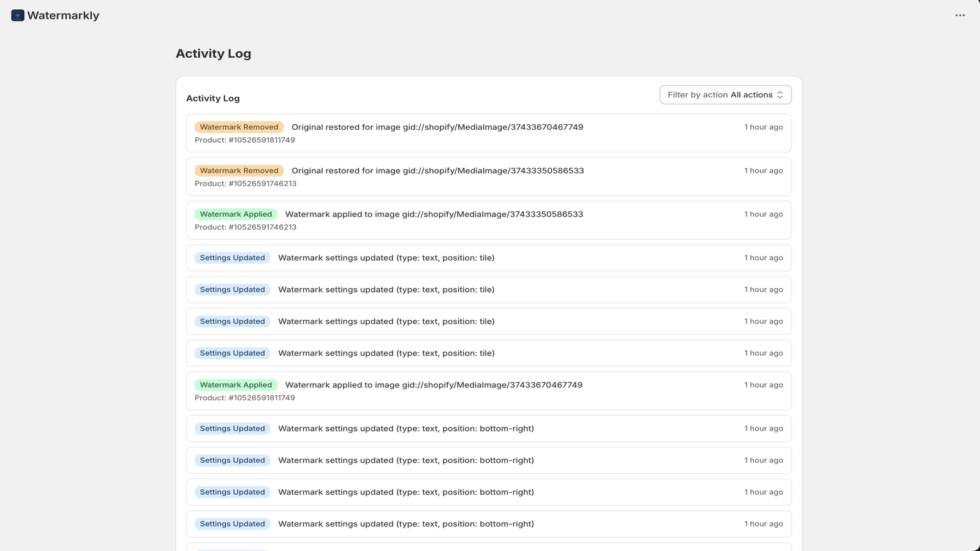Click the log entry restoring image 37433350586533

click(489, 176)
